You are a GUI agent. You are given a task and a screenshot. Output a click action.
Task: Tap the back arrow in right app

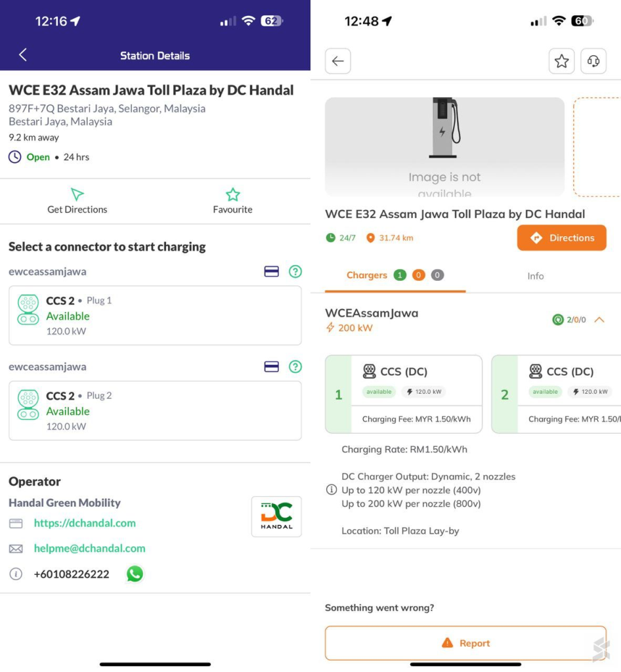click(337, 61)
